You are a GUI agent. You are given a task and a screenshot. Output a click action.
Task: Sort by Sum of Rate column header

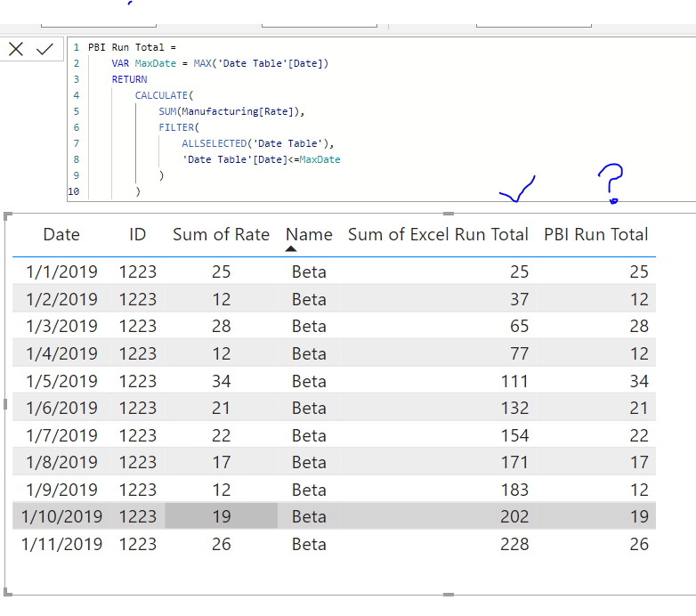(221, 234)
